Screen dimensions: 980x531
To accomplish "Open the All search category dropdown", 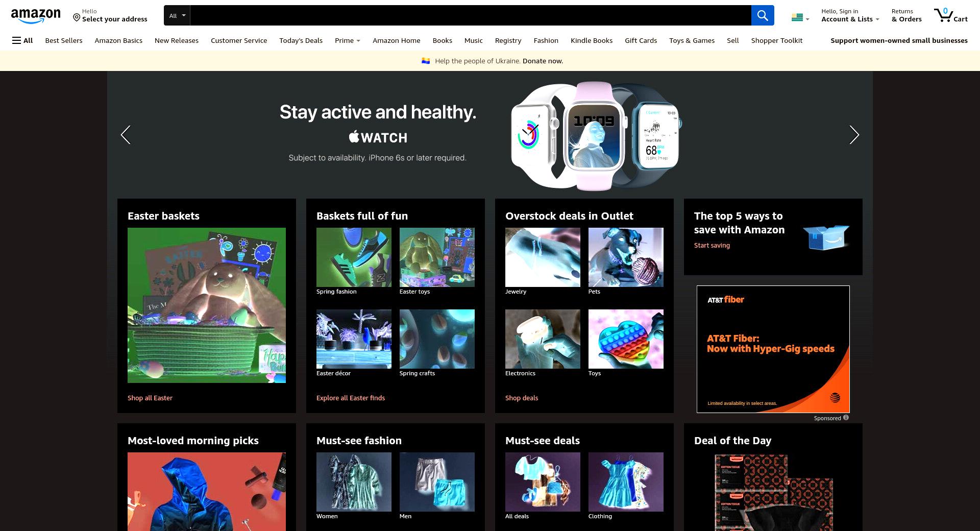I will (x=177, y=15).
